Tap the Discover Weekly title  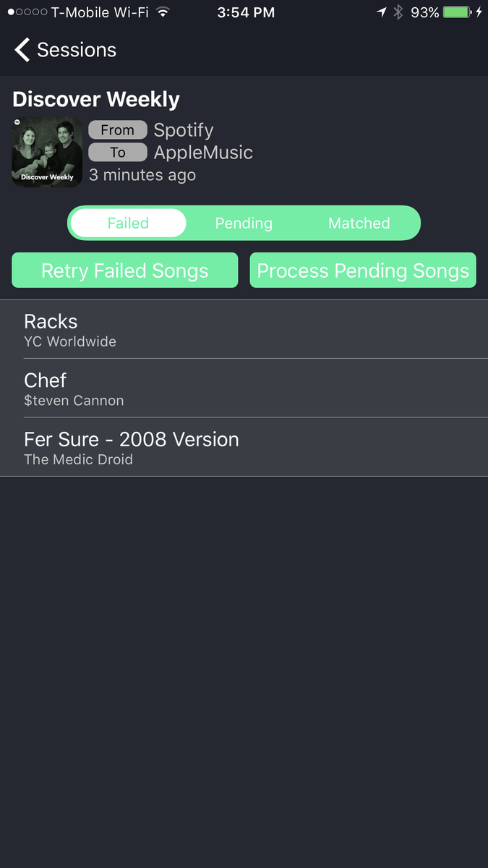point(96,99)
